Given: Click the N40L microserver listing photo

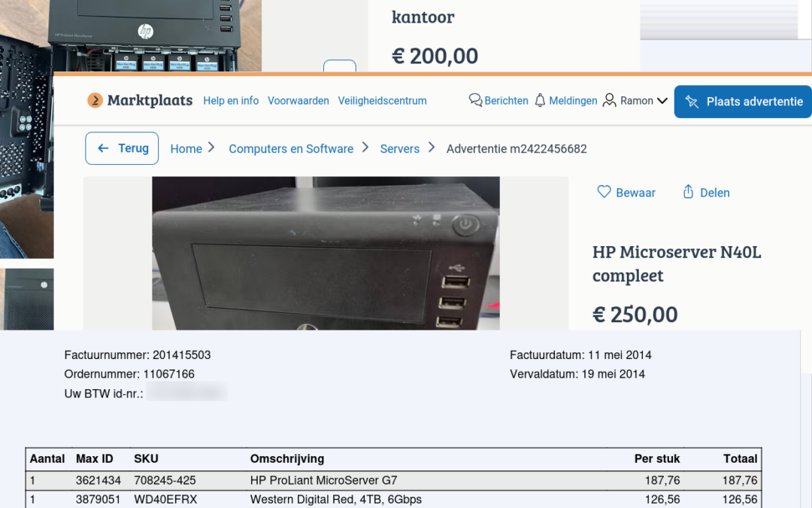Looking at the screenshot, I should [326, 253].
